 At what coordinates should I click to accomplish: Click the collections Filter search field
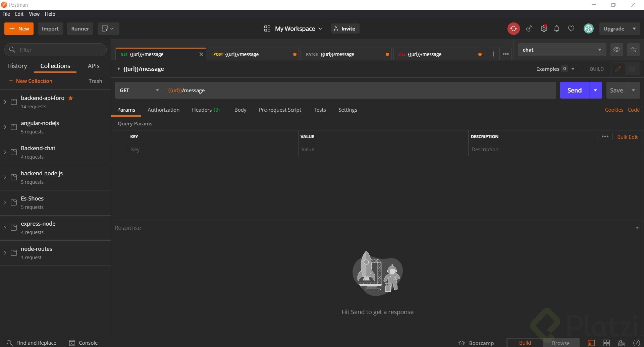[x=55, y=50]
